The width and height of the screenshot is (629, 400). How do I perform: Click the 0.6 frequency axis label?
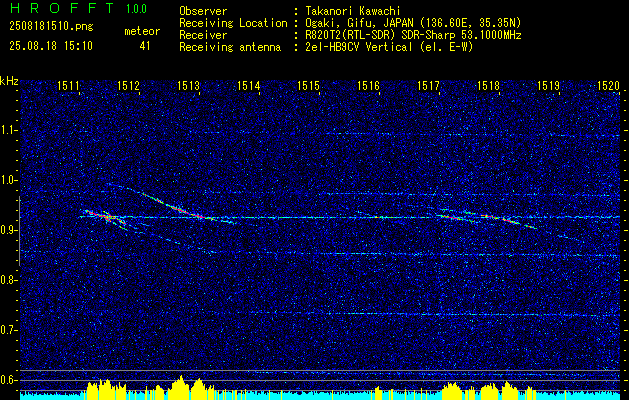click(x=9, y=380)
